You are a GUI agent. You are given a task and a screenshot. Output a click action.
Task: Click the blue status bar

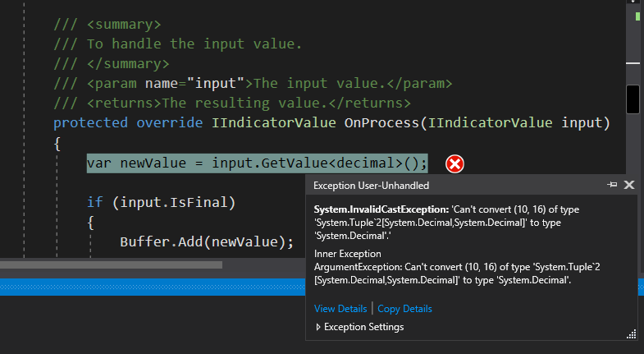(153, 287)
